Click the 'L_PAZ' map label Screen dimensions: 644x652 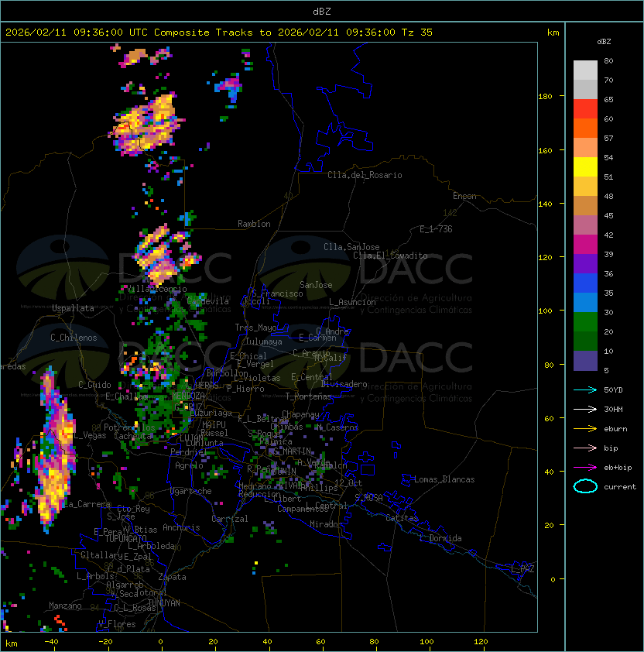pos(522,569)
